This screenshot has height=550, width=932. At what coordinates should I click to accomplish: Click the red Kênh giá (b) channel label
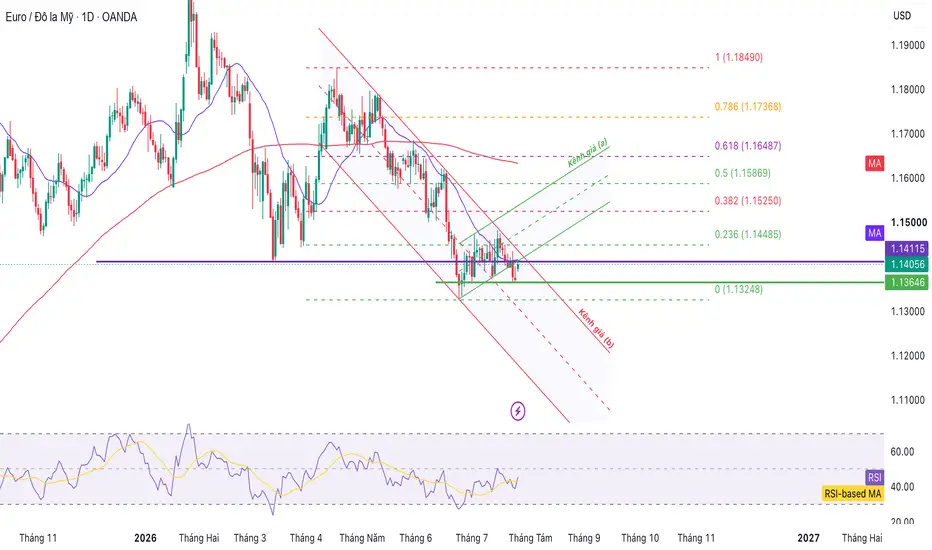coord(596,329)
